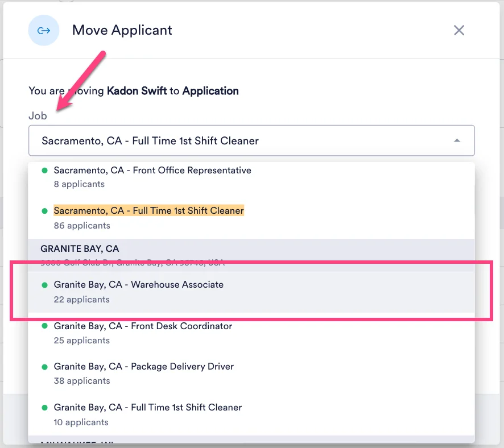The image size is (504, 448).
Task: Click the 'Move Applicant' dialog title
Action: (122, 30)
